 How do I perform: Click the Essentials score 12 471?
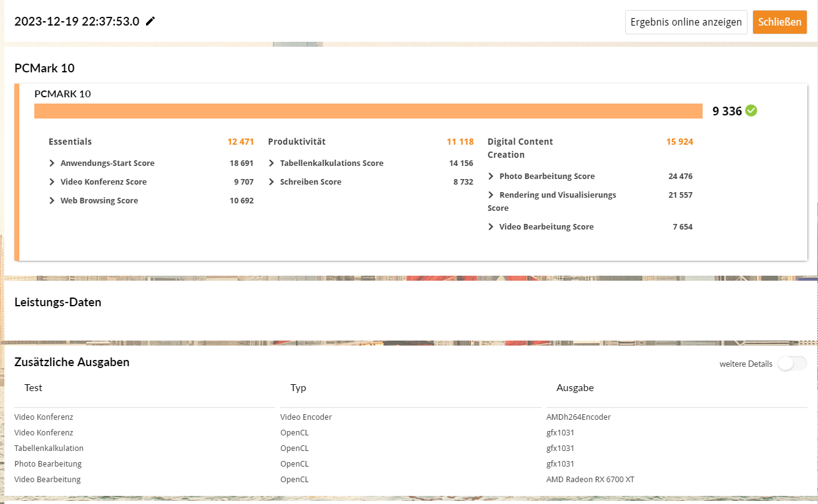click(241, 142)
